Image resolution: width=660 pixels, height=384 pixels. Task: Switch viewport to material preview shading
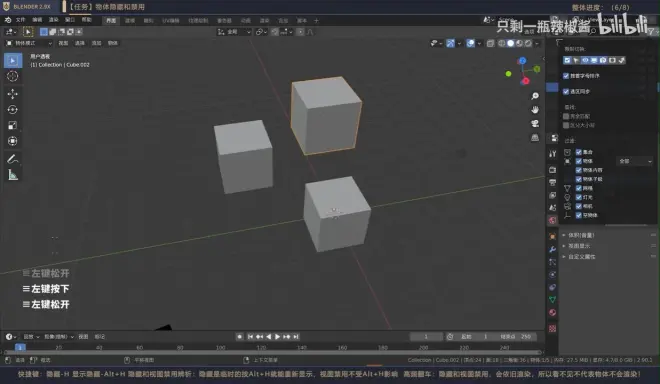tap(519, 43)
